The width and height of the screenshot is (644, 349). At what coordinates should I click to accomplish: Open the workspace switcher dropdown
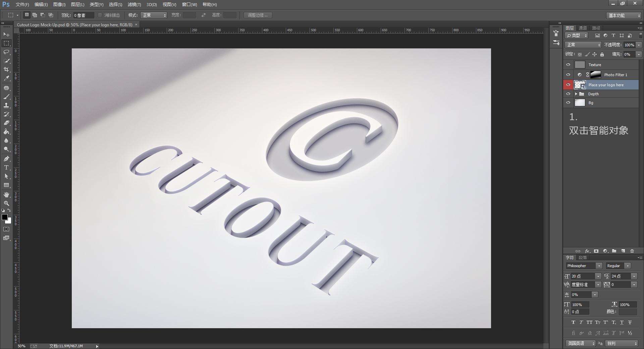click(624, 15)
